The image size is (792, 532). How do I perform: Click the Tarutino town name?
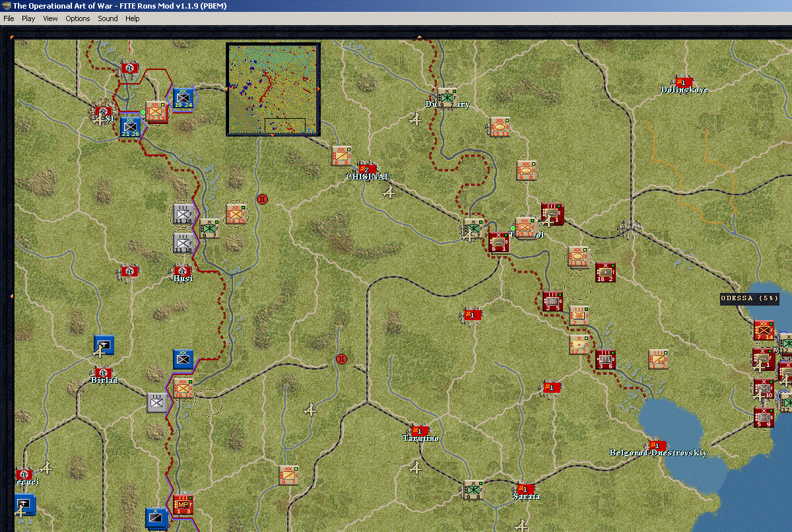click(420, 438)
